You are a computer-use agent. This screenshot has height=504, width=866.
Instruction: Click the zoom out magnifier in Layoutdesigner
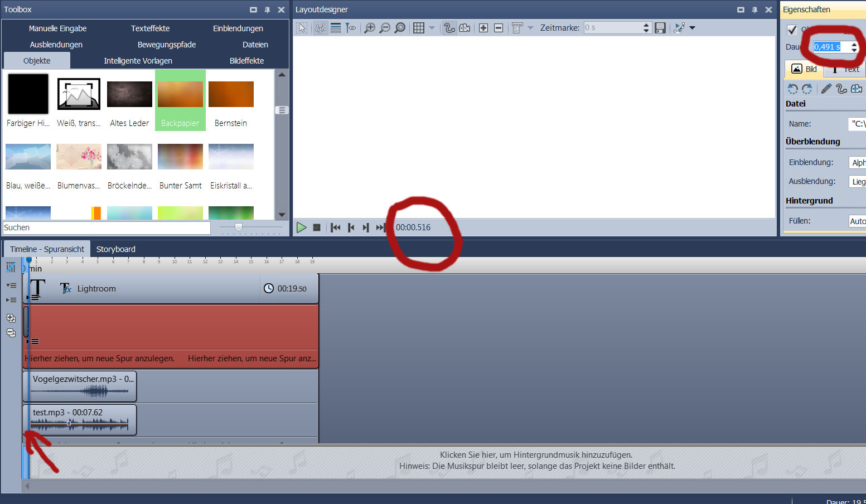pyautogui.click(x=385, y=28)
